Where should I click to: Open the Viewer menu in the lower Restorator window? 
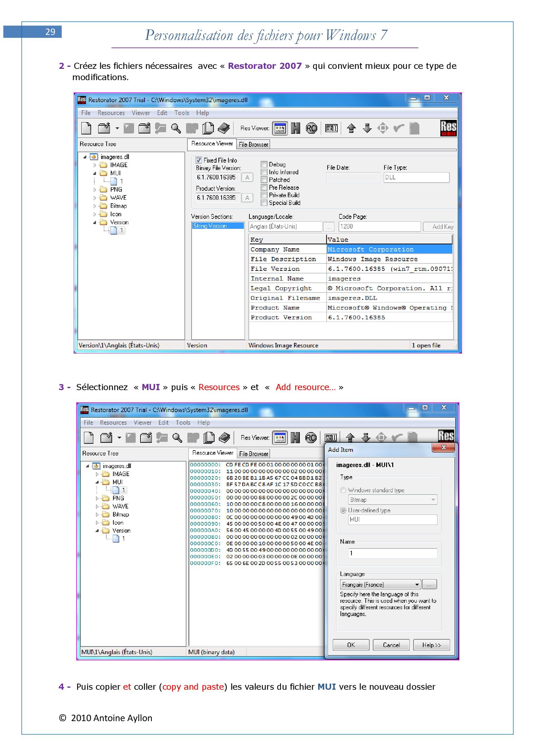(x=142, y=422)
